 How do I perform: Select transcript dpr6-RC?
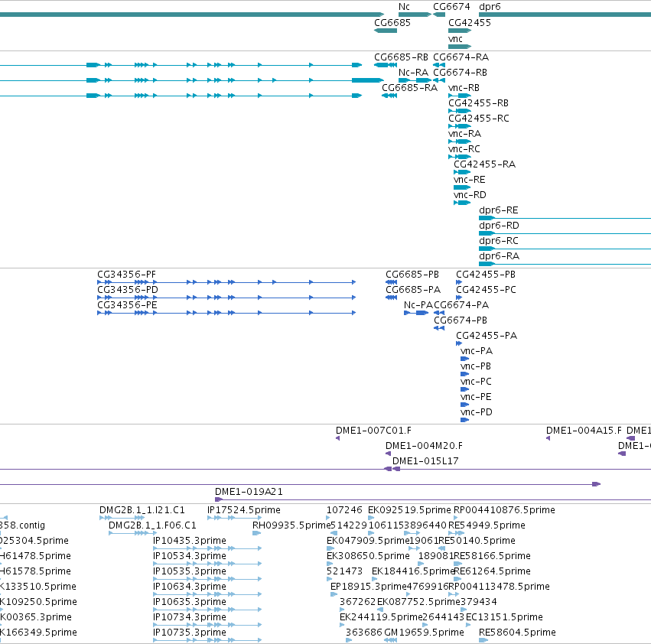point(498,241)
